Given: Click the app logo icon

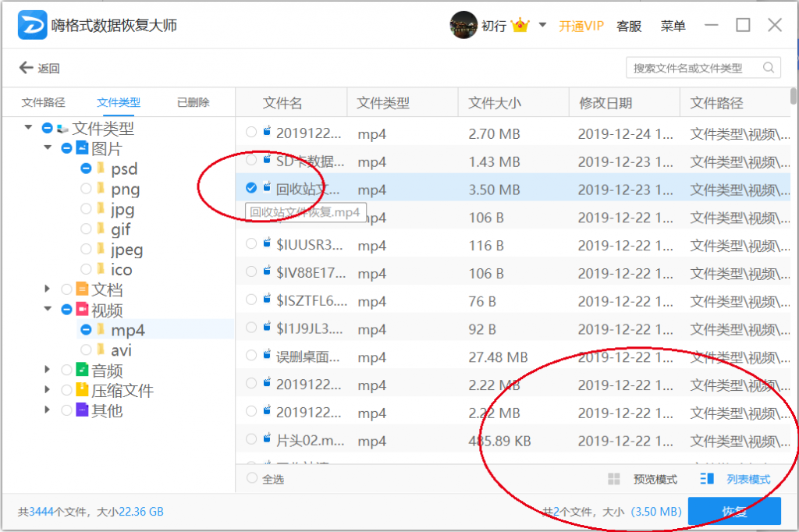Looking at the screenshot, I should [x=32, y=25].
